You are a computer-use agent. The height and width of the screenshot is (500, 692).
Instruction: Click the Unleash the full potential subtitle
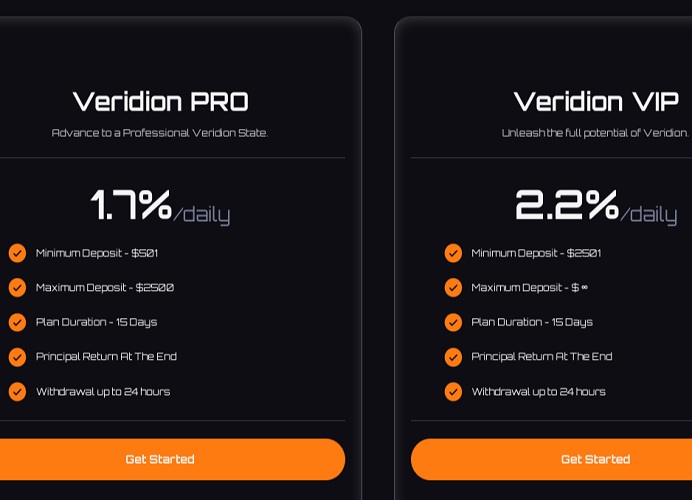(x=595, y=133)
